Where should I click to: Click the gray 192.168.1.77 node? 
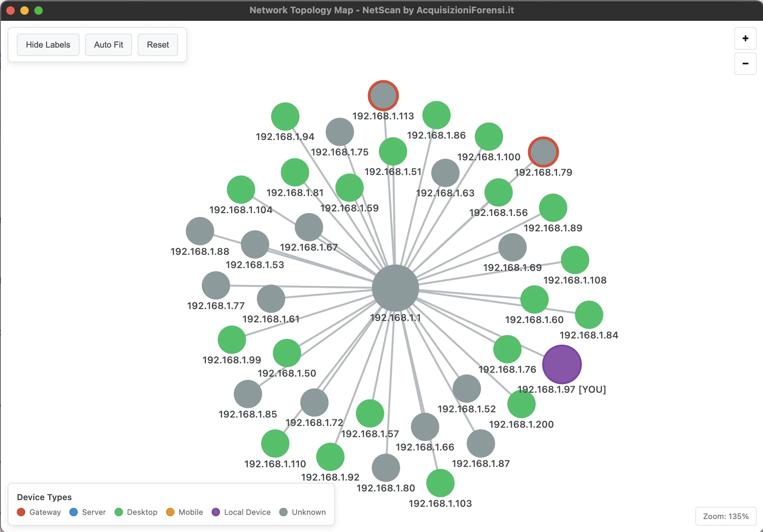(x=216, y=286)
